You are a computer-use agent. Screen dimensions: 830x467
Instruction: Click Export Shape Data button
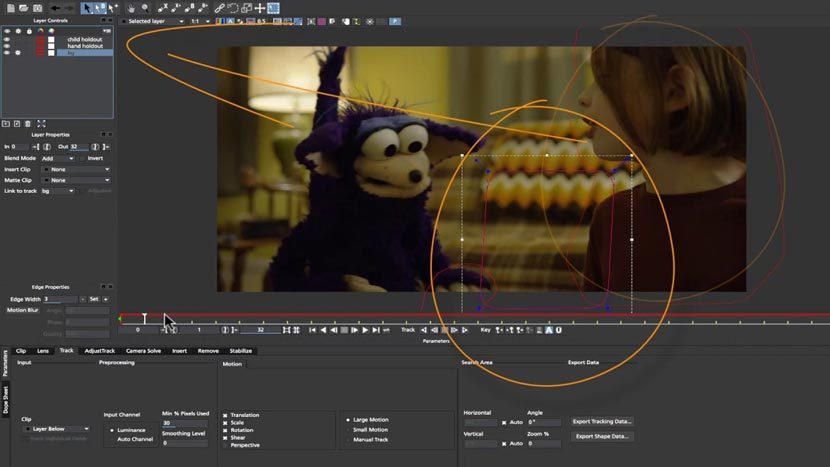[x=602, y=436]
